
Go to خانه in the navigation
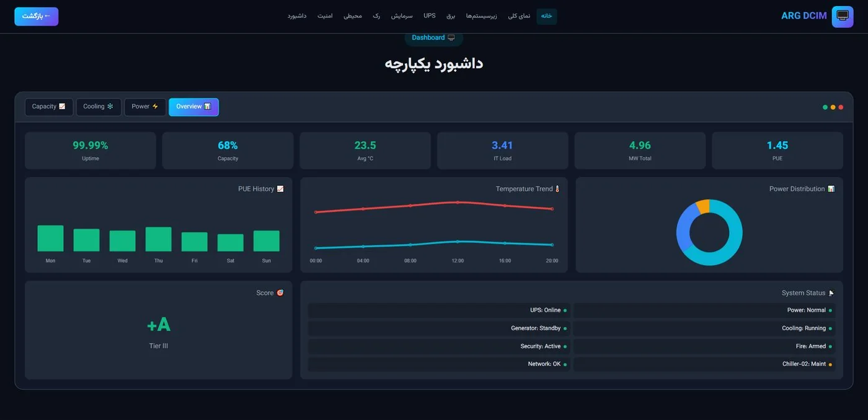pos(546,16)
